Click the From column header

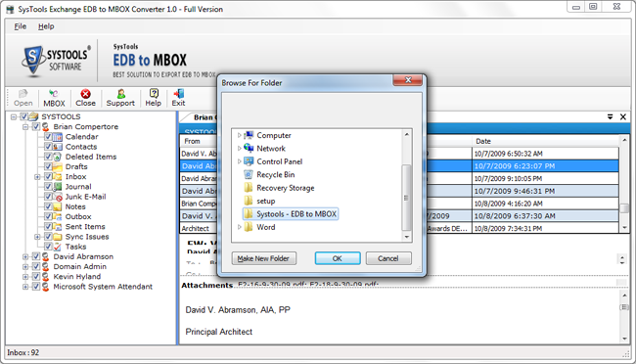[199, 141]
